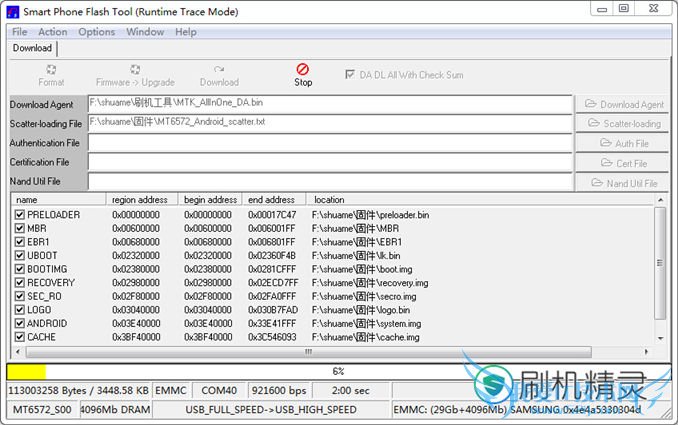Open the Scatter-loading file browse button
The width and height of the screenshot is (678, 425).
[624, 124]
